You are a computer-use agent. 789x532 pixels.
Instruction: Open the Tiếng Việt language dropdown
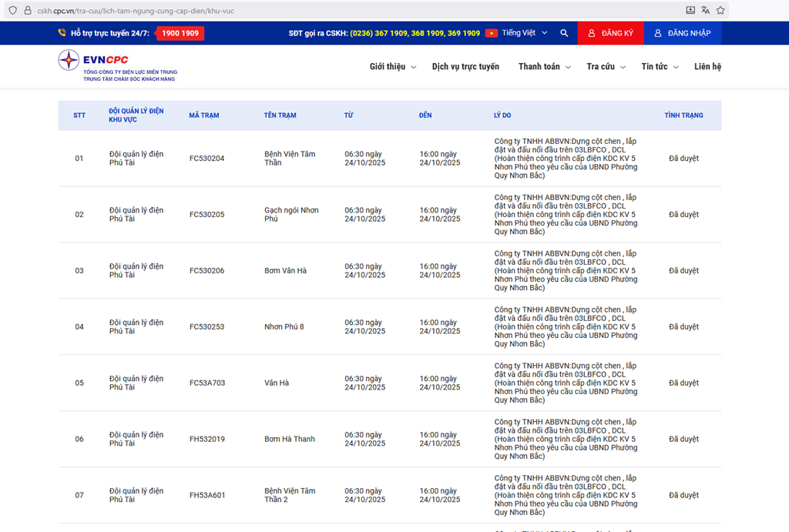(x=524, y=33)
